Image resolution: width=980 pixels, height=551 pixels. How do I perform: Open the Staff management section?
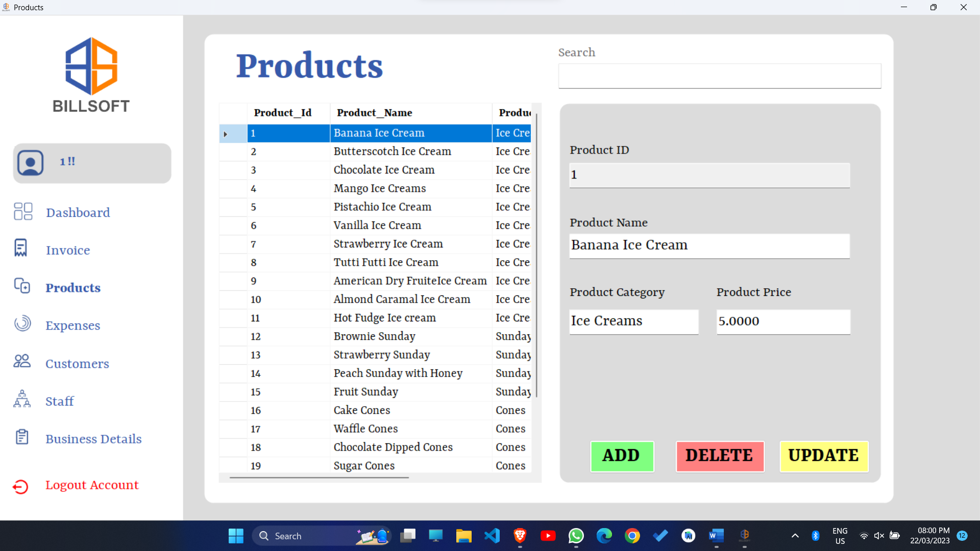pyautogui.click(x=59, y=401)
